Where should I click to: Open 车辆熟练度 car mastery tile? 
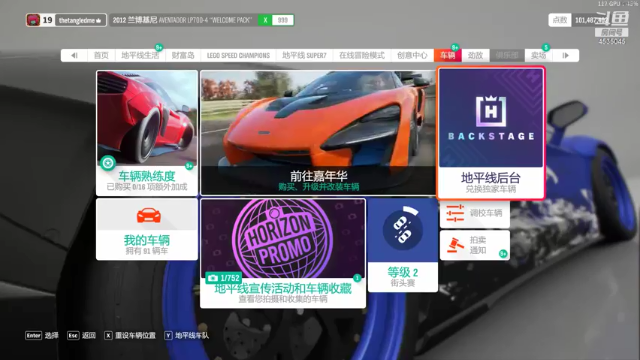147,133
